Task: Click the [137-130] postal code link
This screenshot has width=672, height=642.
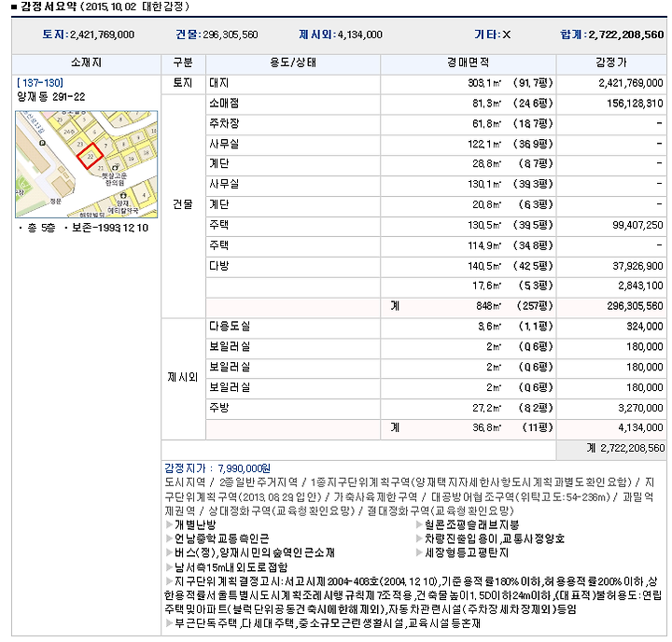Action: click(40, 83)
